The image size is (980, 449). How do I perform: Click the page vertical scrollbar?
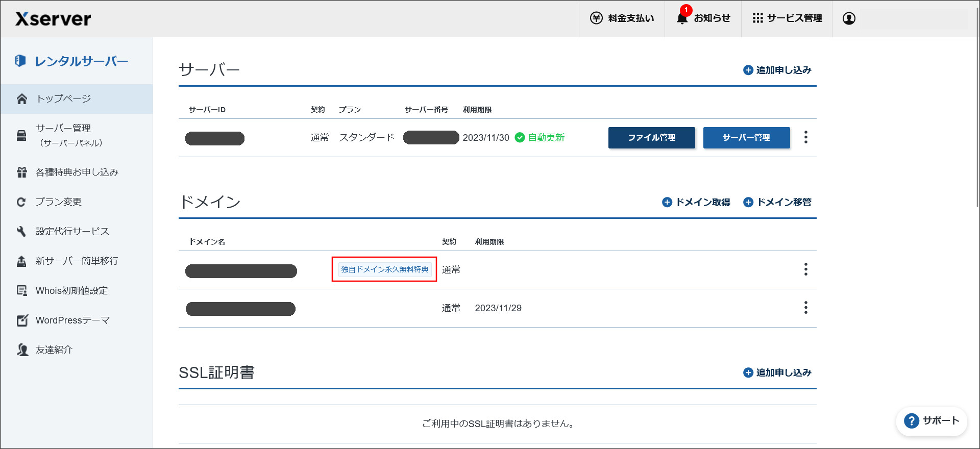[x=977, y=107]
